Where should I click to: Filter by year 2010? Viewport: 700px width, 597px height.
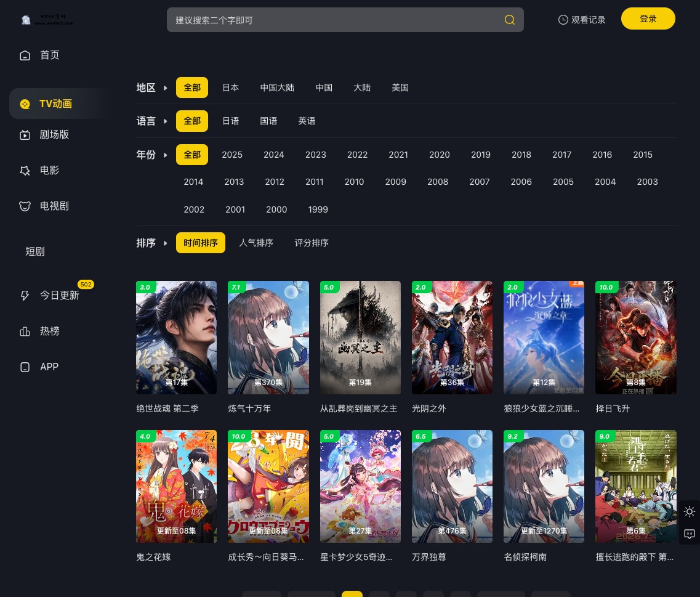(x=354, y=182)
